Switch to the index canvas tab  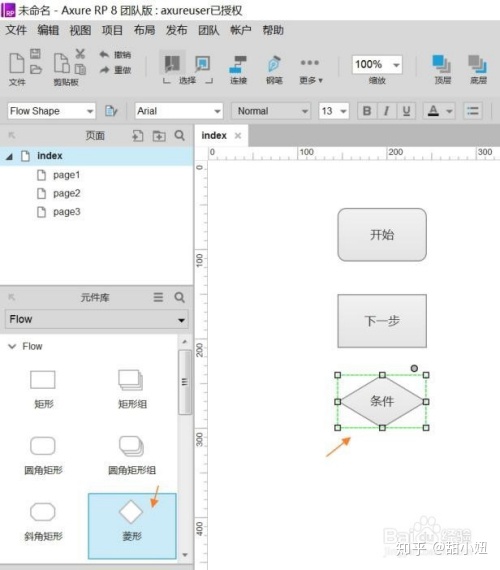(214, 136)
